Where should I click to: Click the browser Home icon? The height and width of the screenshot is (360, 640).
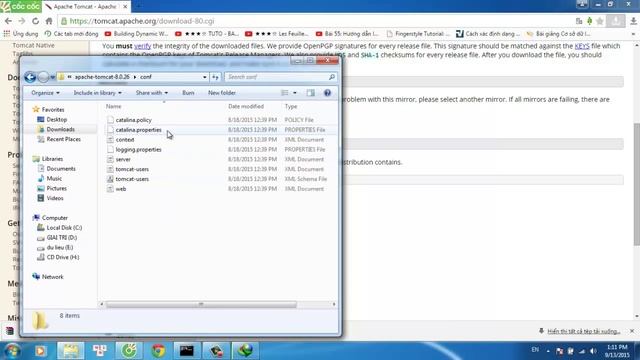pos(49,21)
